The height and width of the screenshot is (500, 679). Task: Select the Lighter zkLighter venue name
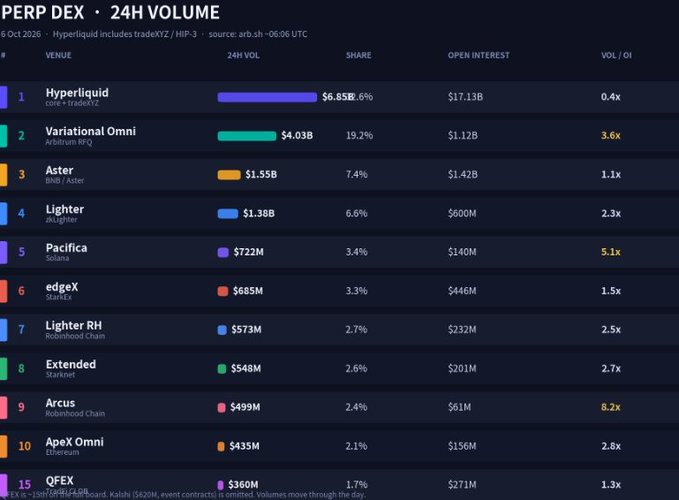(65, 209)
